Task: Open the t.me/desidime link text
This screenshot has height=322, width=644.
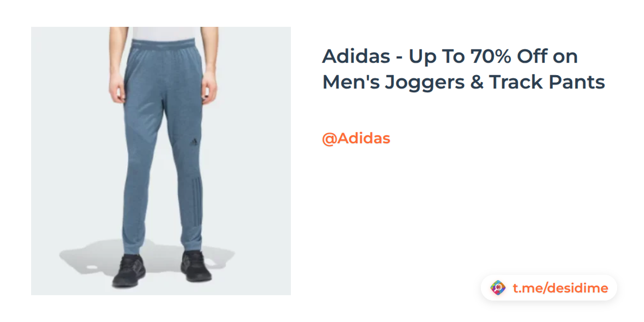Action: 560,288
